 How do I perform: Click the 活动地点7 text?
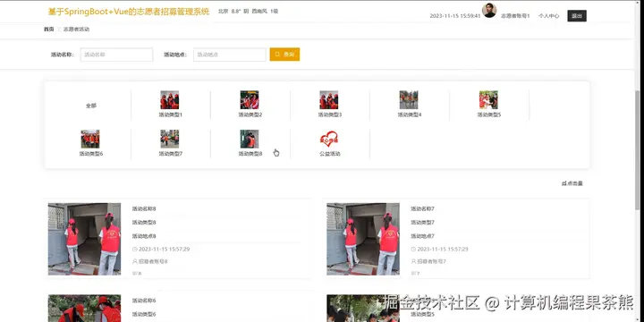422,236
